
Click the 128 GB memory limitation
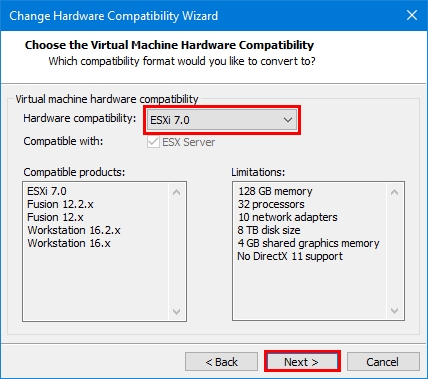275,191
